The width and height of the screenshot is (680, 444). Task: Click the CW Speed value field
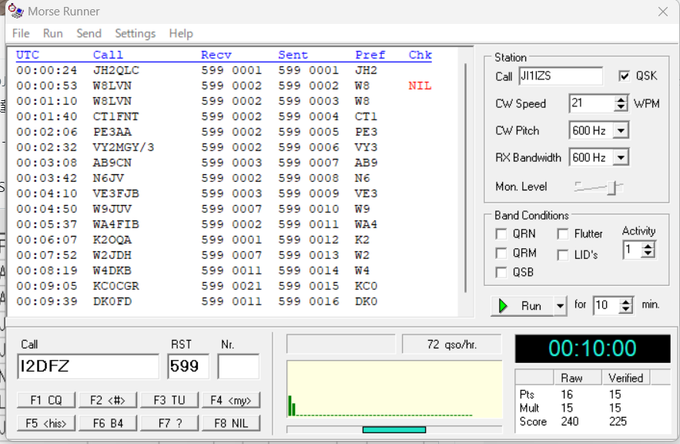(x=592, y=103)
